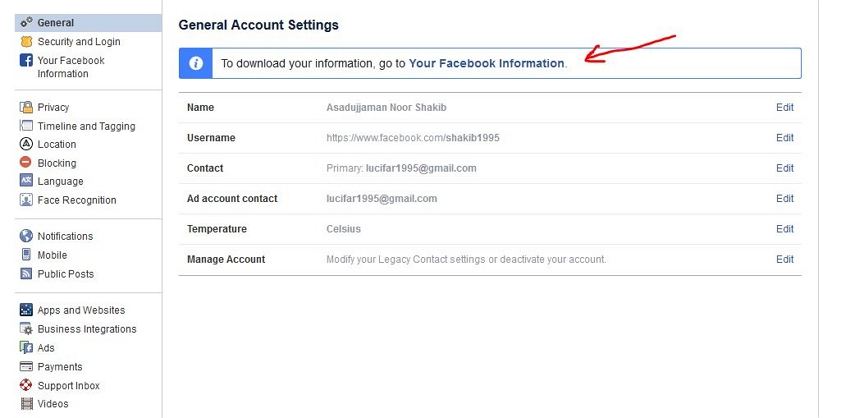Image resolution: width=855 pixels, height=418 pixels.
Task: Click the Location compass icon
Action: (26, 144)
